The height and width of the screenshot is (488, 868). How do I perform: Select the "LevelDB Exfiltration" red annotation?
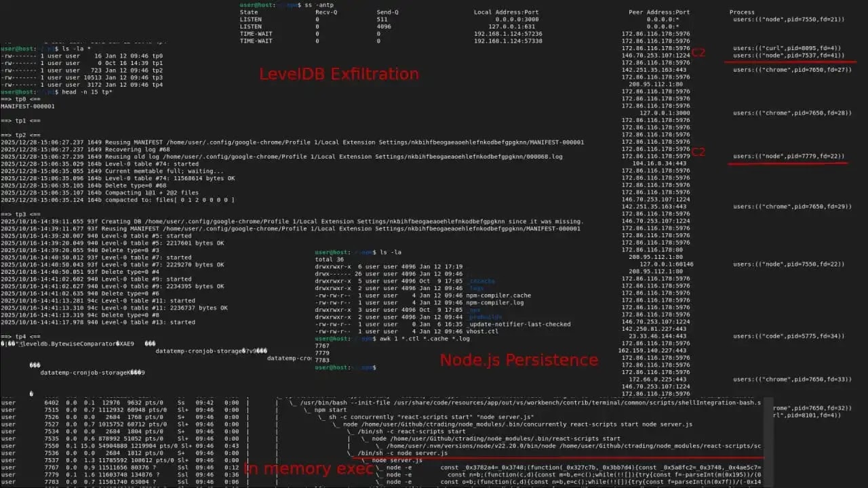point(338,74)
